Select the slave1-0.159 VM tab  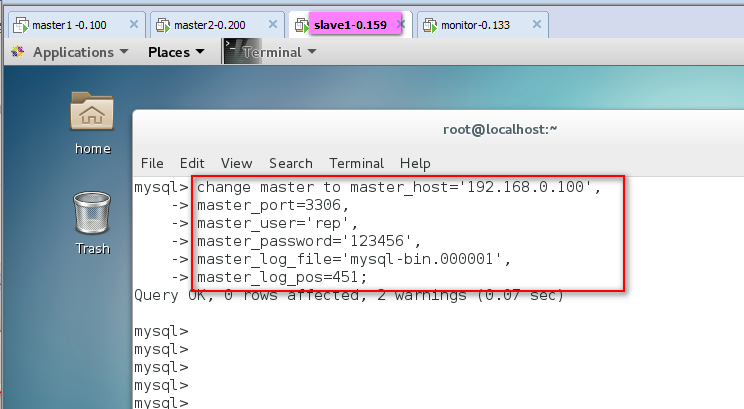click(x=350, y=25)
